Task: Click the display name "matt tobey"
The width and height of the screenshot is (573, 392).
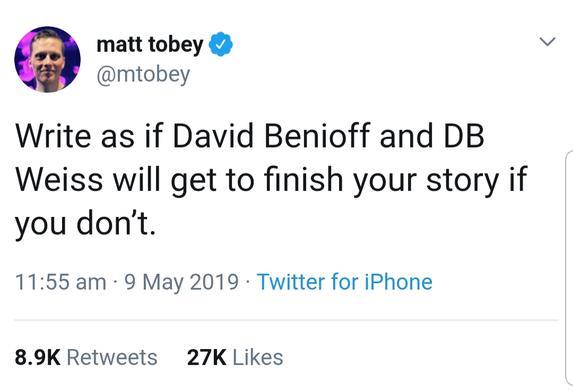Action: tap(150, 45)
